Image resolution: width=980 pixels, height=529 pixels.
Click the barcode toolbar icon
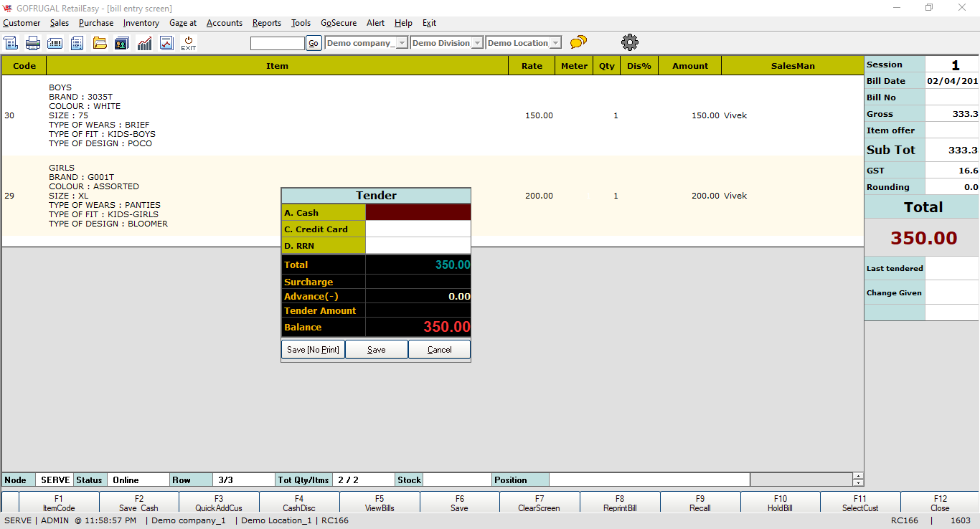pos(55,43)
